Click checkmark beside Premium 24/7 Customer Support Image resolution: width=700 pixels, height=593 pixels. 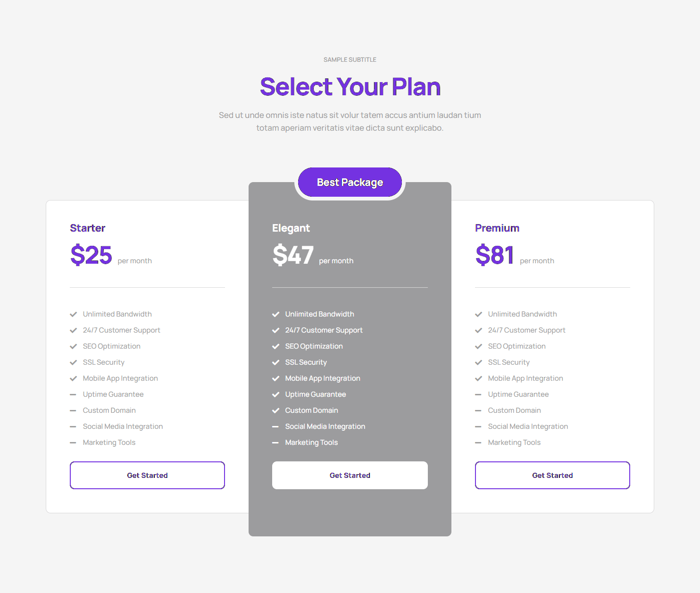coord(478,330)
